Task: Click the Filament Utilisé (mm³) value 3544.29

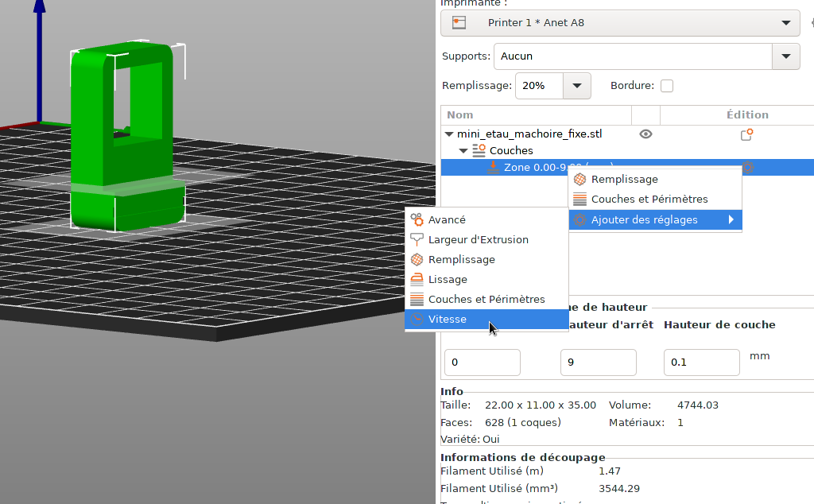Action: point(618,488)
